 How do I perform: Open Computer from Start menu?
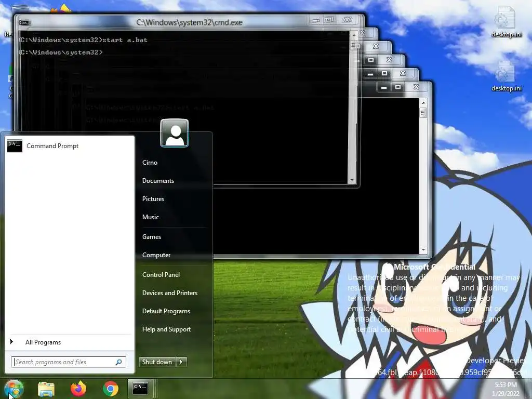(x=156, y=255)
